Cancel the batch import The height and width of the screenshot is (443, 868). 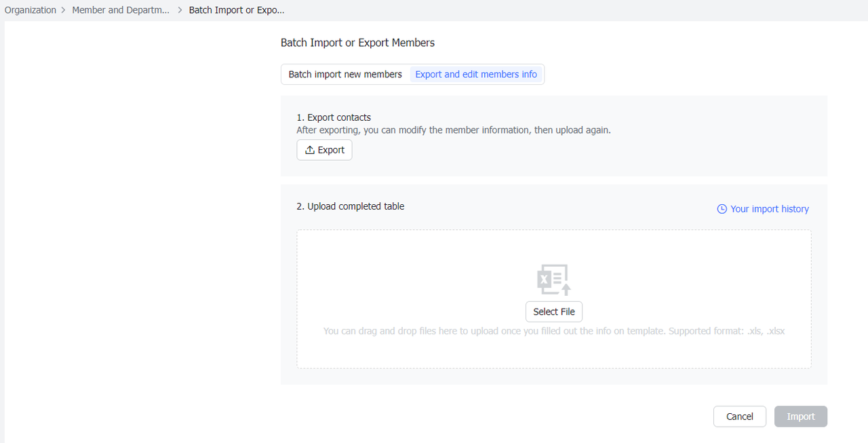[739, 417]
